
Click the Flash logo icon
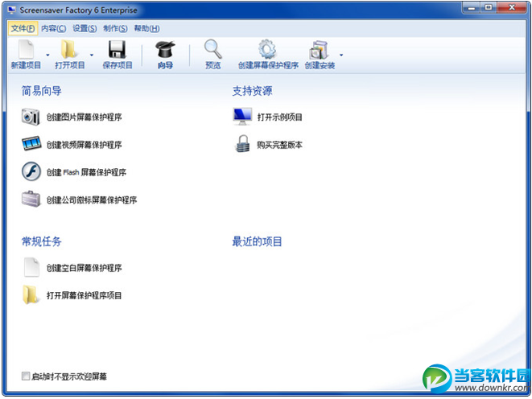coord(31,171)
